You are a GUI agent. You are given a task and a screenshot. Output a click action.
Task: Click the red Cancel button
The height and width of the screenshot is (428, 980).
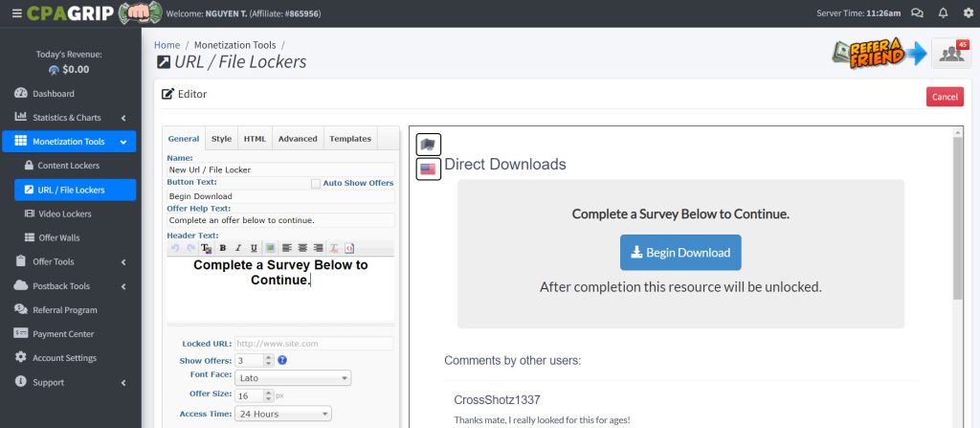[x=944, y=97]
